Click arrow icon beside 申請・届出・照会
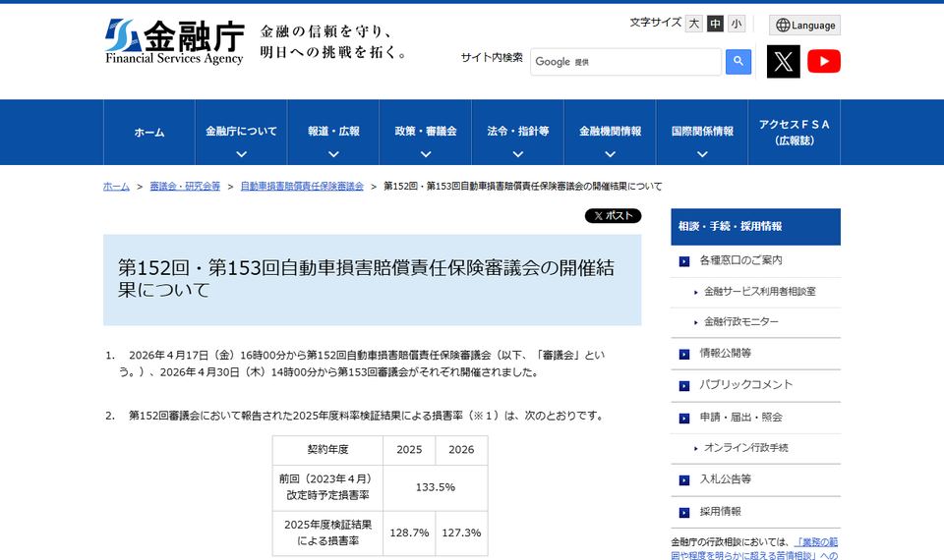Viewport: 944px width, 560px height. (x=684, y=419)
